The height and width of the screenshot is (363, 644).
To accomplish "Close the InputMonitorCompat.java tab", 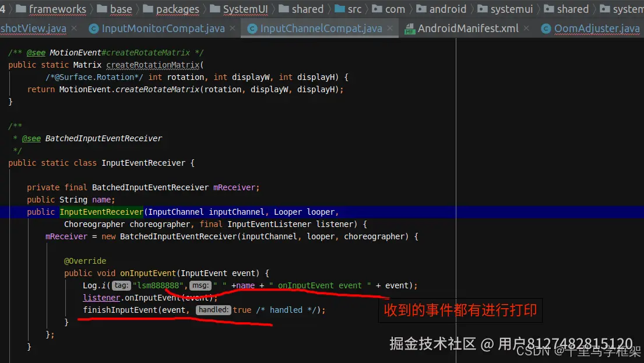I will pyautogui.click(x=233, y=28).
